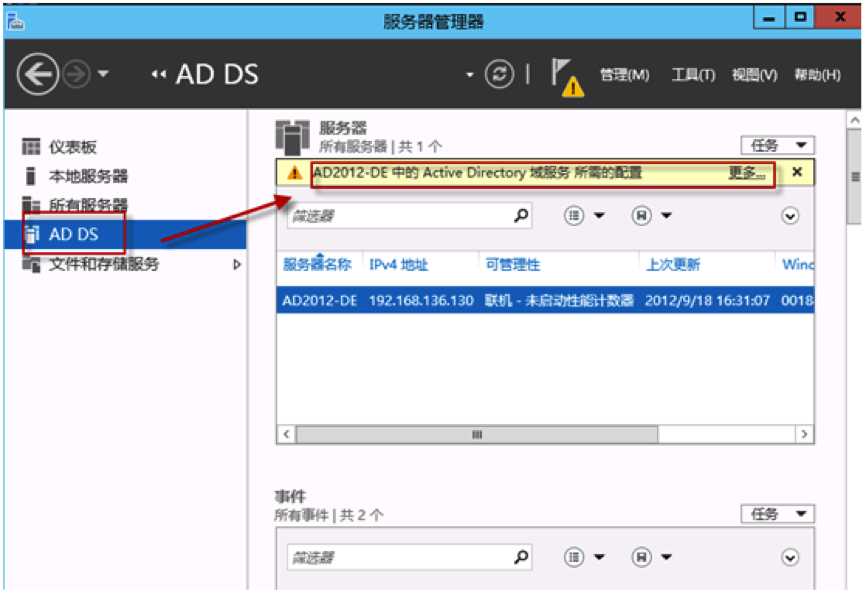This screenshot has width=865, height=593.
Task: Click the 本地服务器 server icon
Action: click(x=31, y=176)
